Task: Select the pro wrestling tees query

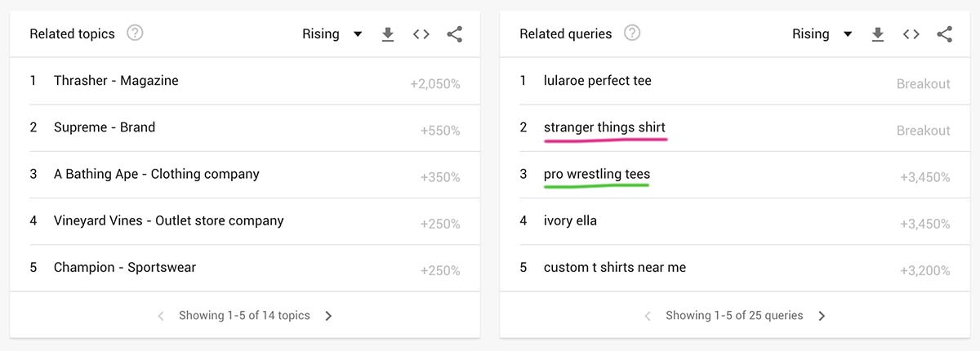Action: point(597,174)
